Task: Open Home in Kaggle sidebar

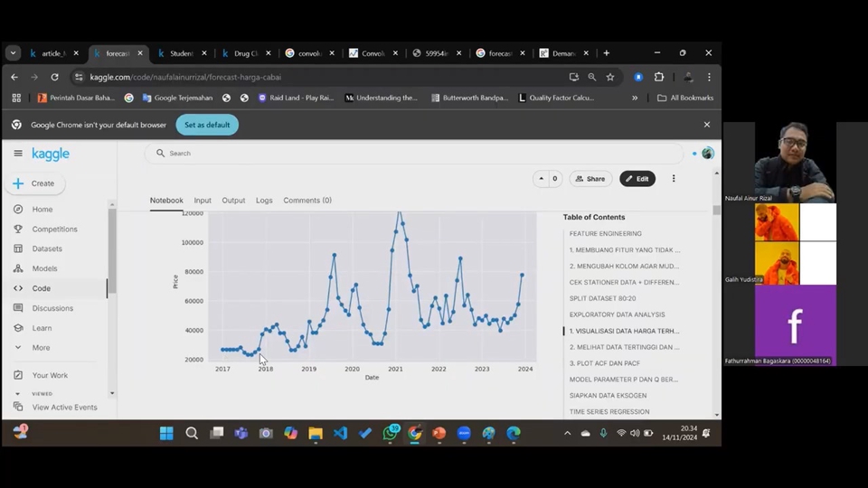Action: pos(42,209)
